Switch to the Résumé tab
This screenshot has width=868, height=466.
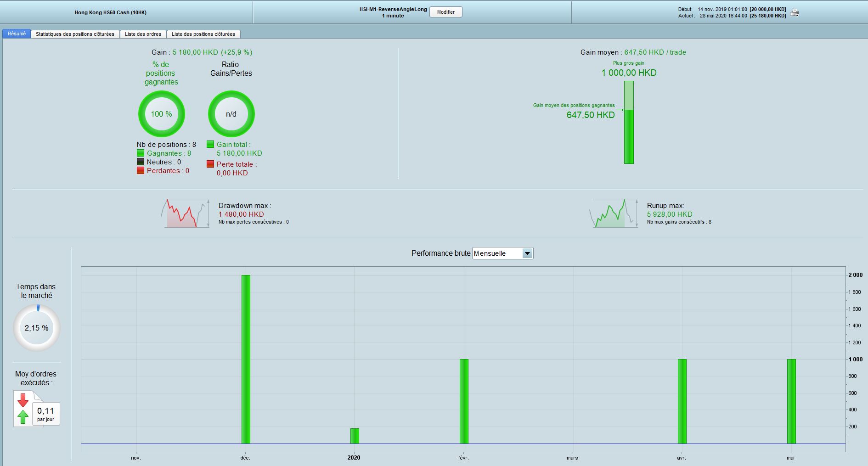17,34
